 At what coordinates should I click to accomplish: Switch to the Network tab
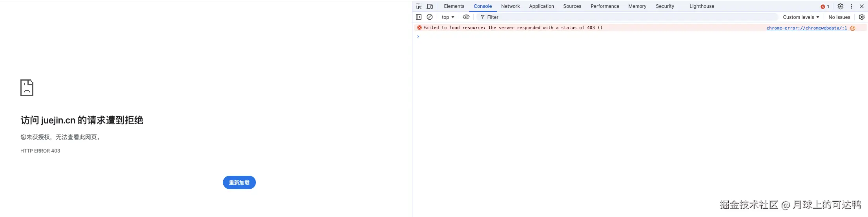510,6
